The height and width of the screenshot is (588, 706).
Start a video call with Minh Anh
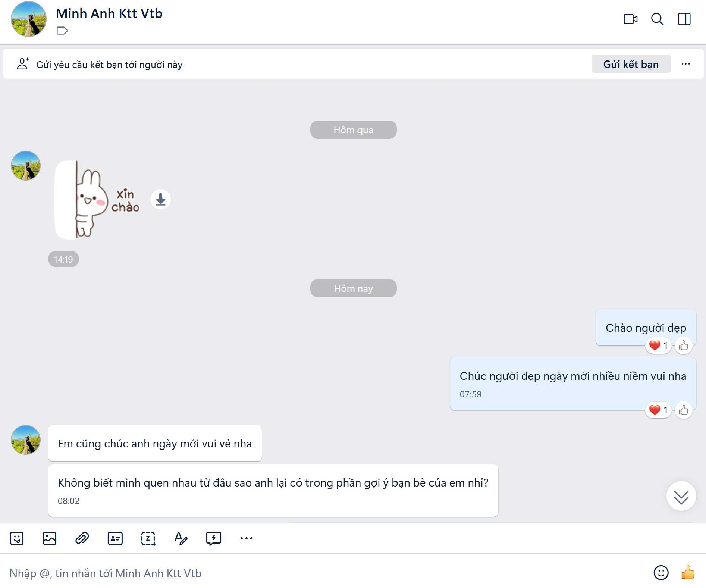coord(630,19)
